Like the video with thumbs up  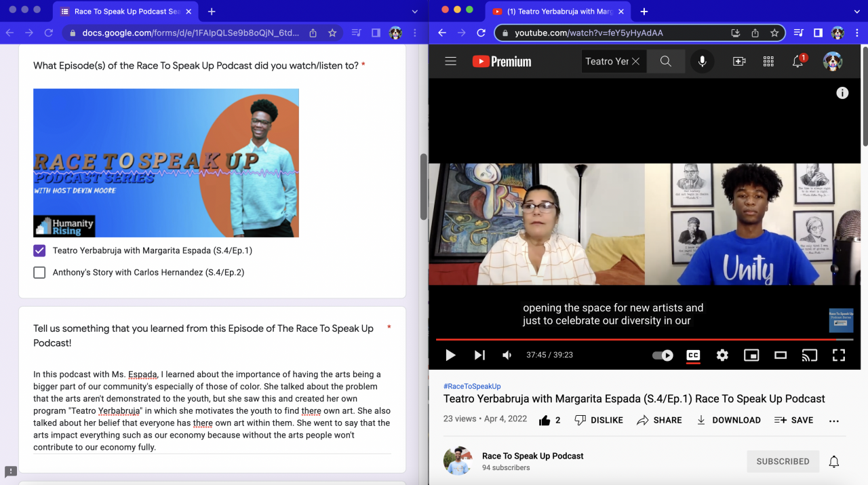pyautogui.click(x=545, y=421)
